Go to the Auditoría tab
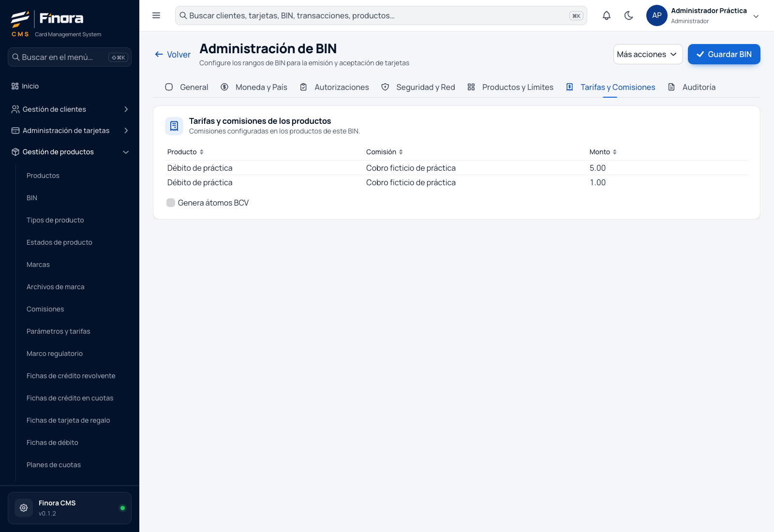Viewport: 774px width, 532px height. click(692, 87)
